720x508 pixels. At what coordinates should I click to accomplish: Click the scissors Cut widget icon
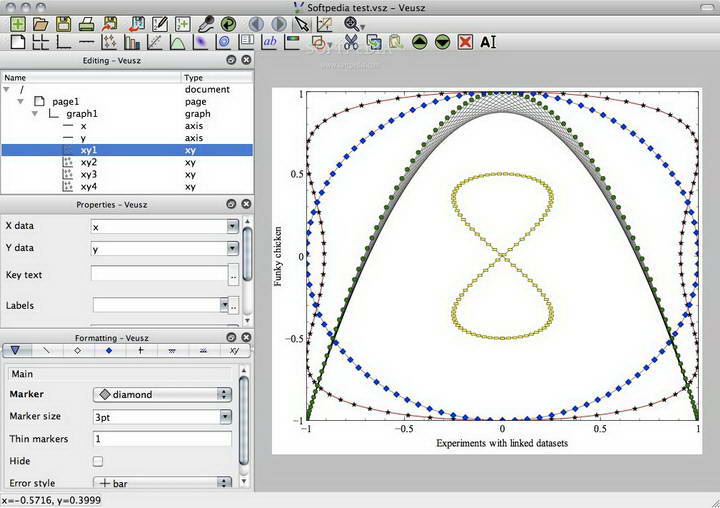tap(351, 42)
